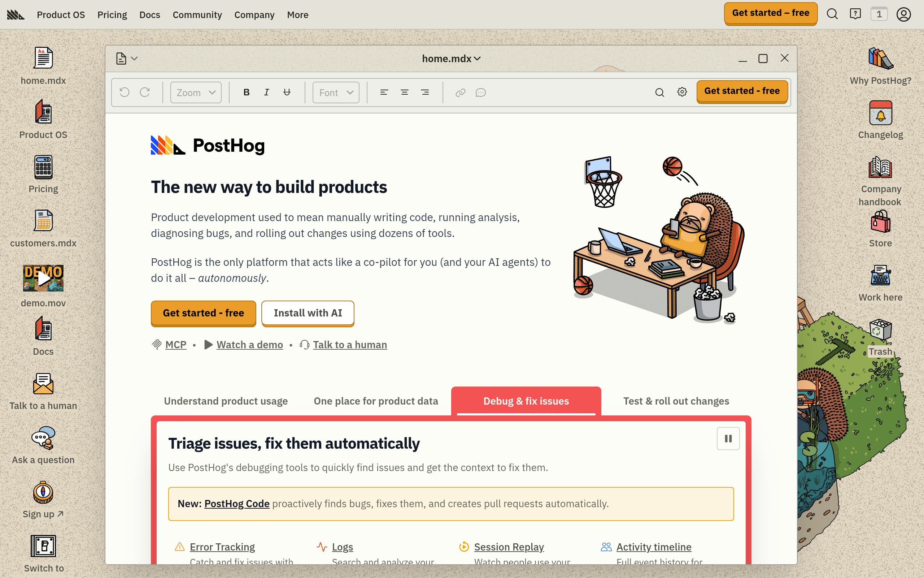924x578 pixels.
Task: Switch to Test & roll out changes tab
Action: click(x=676, y=401)
